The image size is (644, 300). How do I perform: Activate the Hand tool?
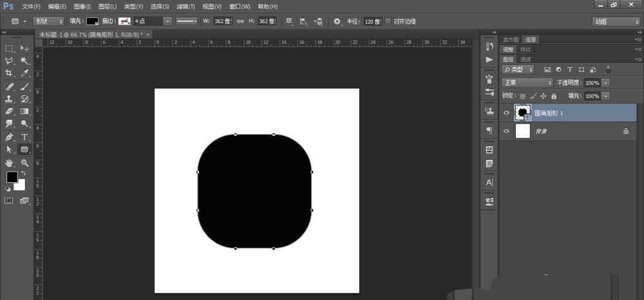pos(10,162)
